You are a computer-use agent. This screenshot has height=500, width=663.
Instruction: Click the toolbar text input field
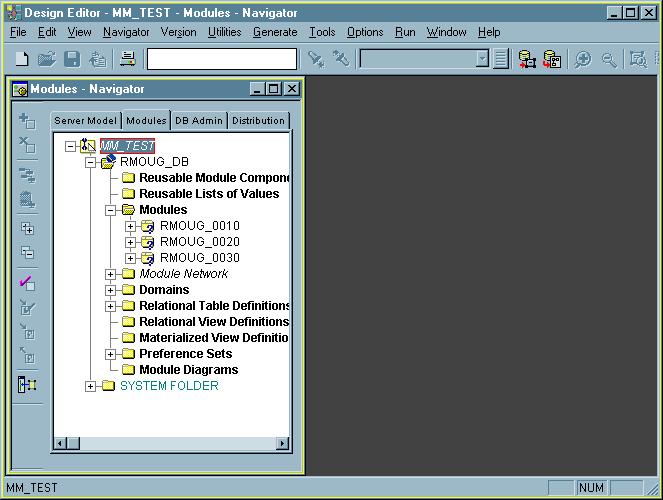[x=221, y=59]
